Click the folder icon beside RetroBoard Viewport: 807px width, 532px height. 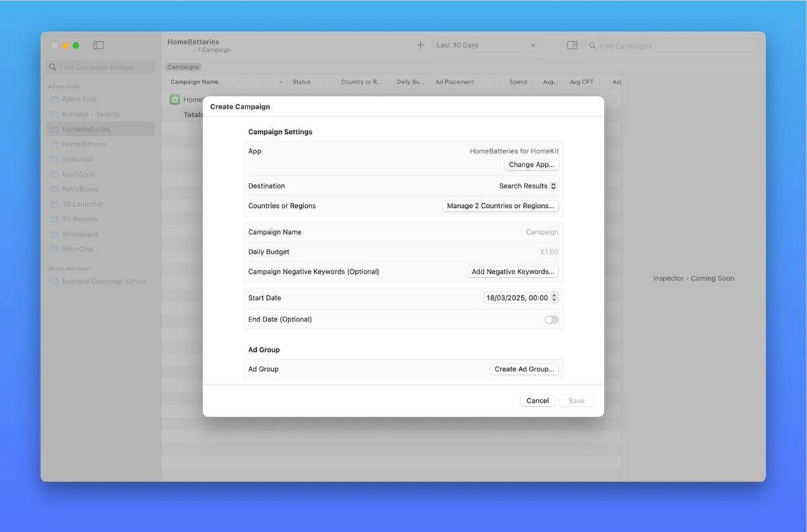pos(54,189)
